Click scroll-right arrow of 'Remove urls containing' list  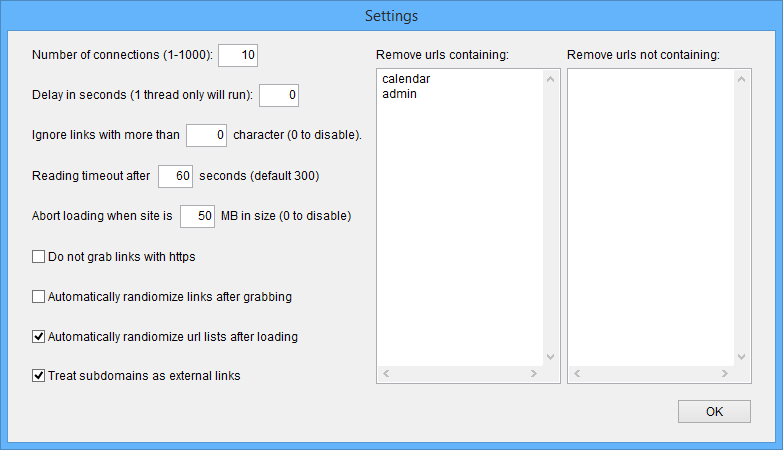tap(534, 375)
